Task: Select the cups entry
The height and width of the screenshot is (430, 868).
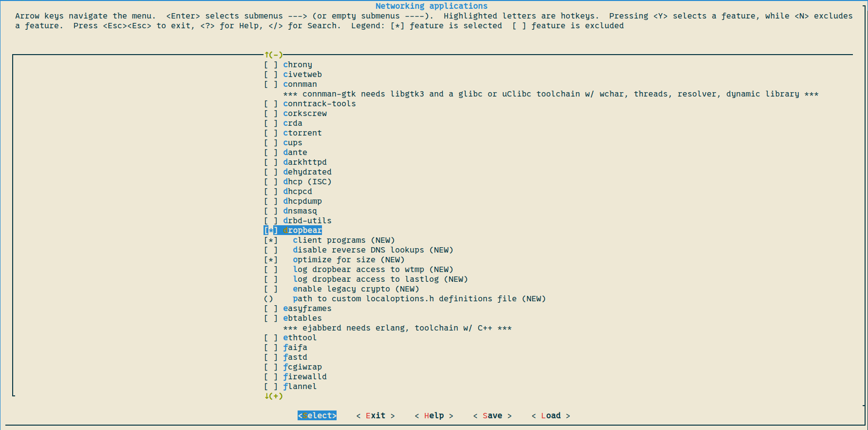Action: (283, 142)
